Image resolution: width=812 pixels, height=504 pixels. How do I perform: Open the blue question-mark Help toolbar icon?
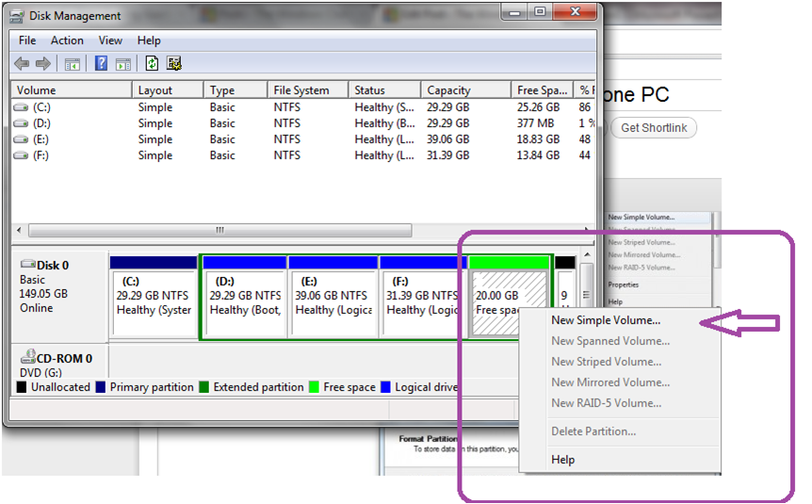[101, 64]
